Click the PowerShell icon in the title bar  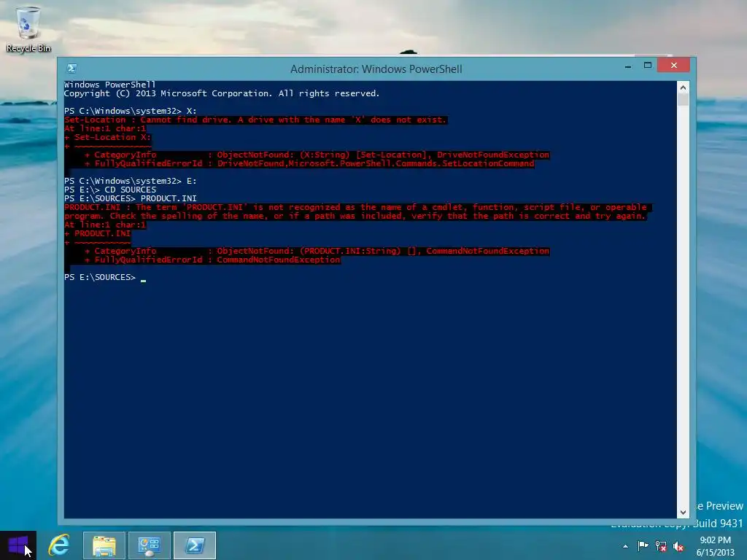[x=72, y=69]
